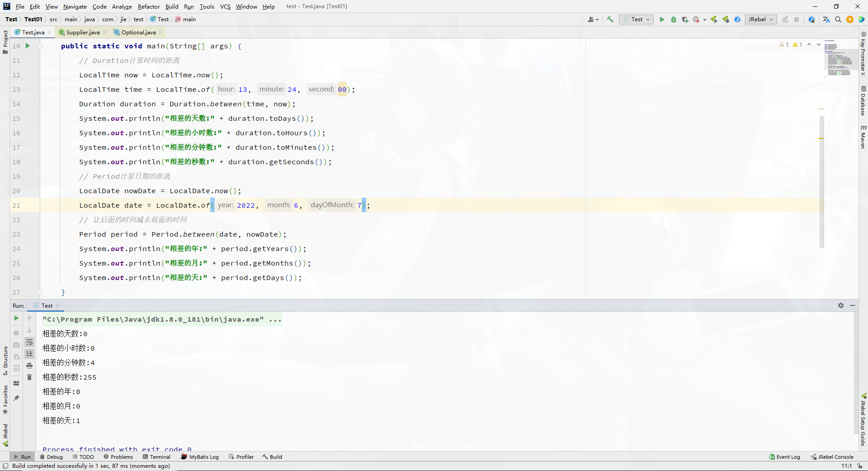
Task: Toggle the Maven tool window stripe
Action: [x=863, y=137]
